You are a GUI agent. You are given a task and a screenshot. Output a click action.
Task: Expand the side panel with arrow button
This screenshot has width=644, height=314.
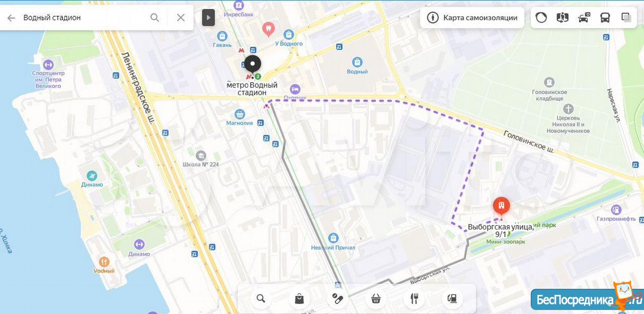208,18
